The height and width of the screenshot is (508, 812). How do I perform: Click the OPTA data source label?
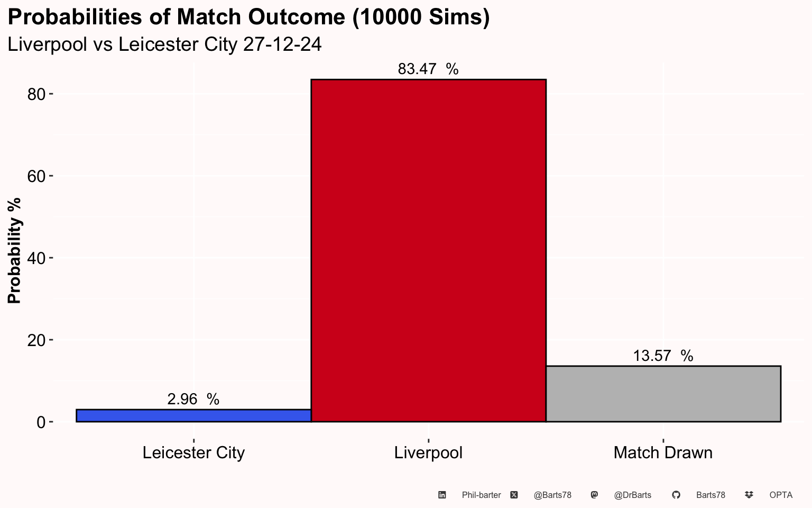tap(781, 495)
